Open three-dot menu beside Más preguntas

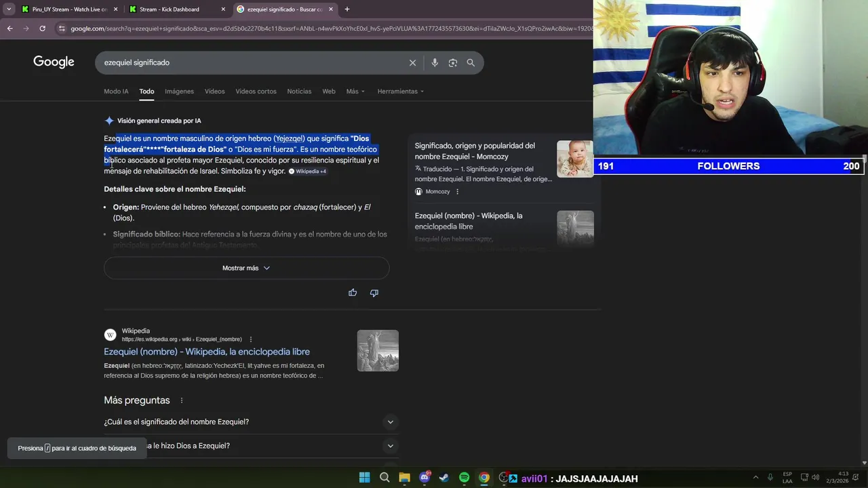point(181,401)
